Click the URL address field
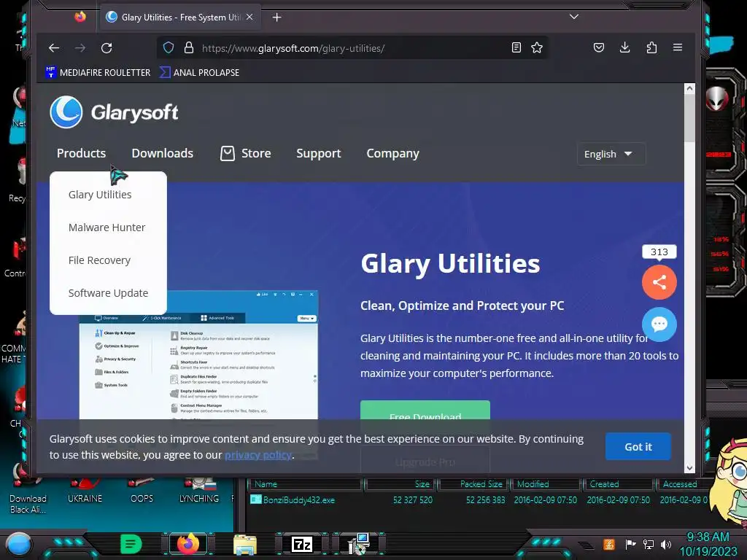 [x=352, y=48]
